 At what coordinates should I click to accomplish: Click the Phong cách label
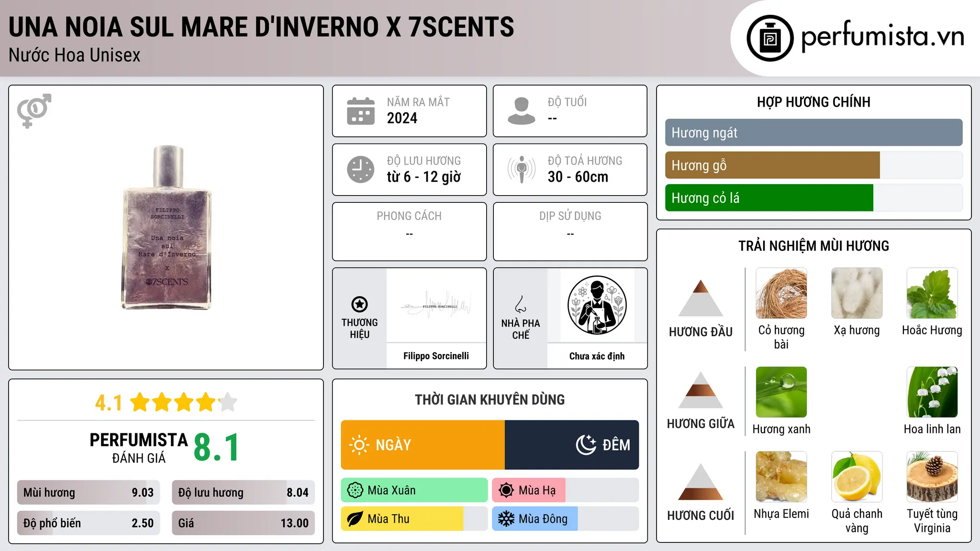[409, 216]
